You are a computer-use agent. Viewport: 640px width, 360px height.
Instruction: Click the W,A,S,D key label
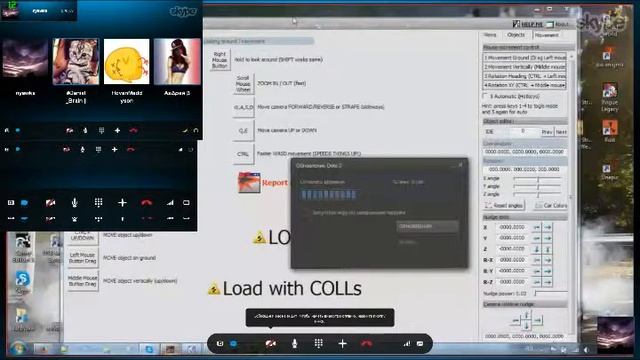pos(243,107)
